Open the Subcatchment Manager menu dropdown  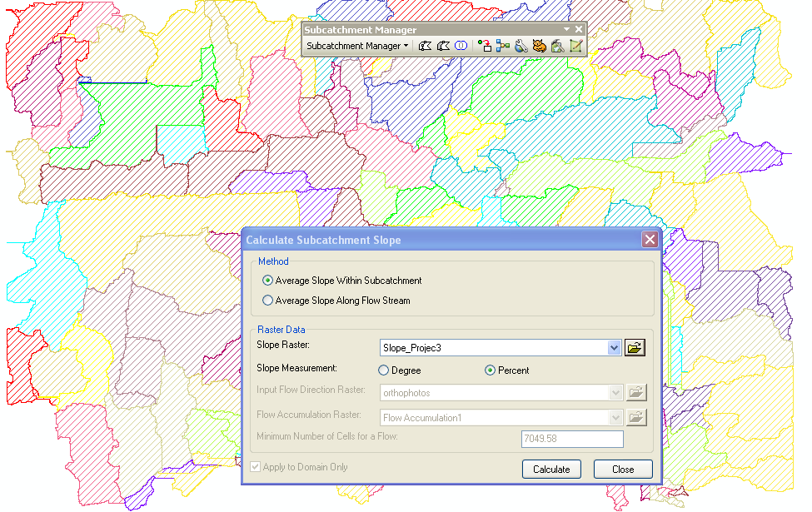pyautogui.click(x=356, y=46)
